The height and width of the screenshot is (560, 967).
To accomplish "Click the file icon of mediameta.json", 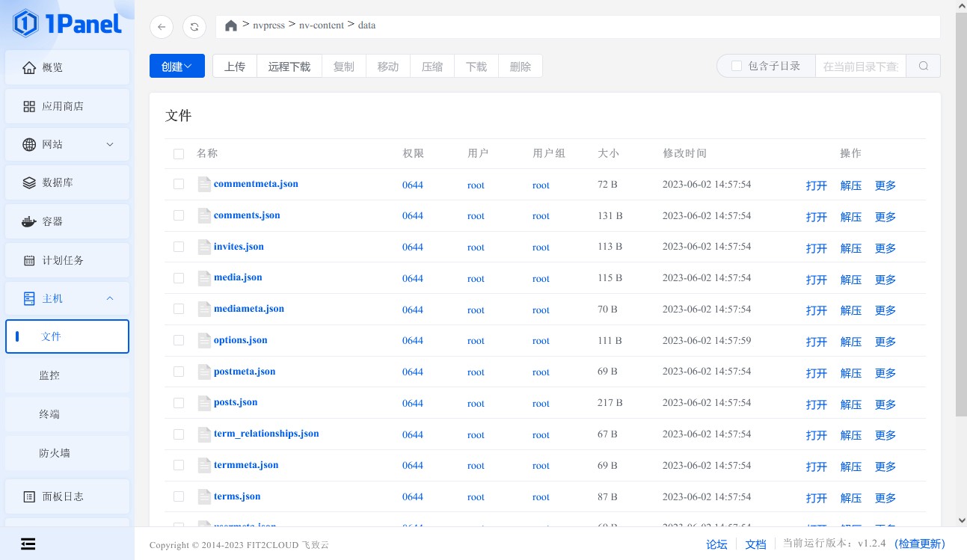I will [x=204, y=309].
